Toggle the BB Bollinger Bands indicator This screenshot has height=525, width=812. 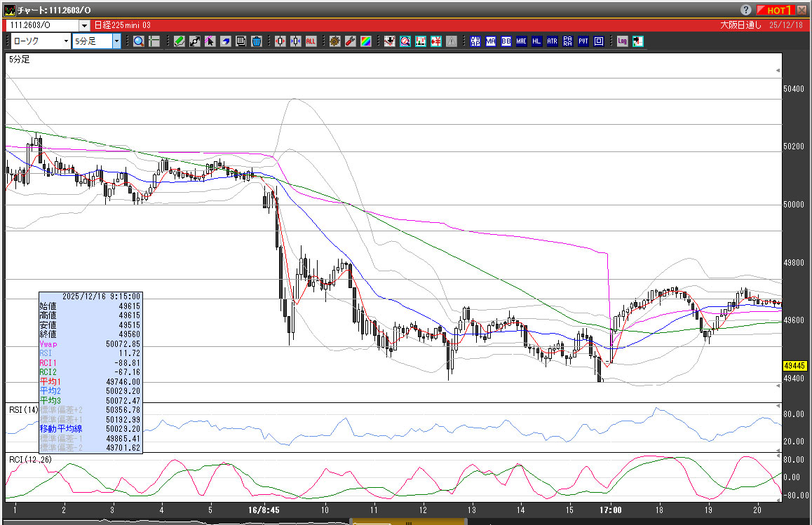click(x=506, y=41)
